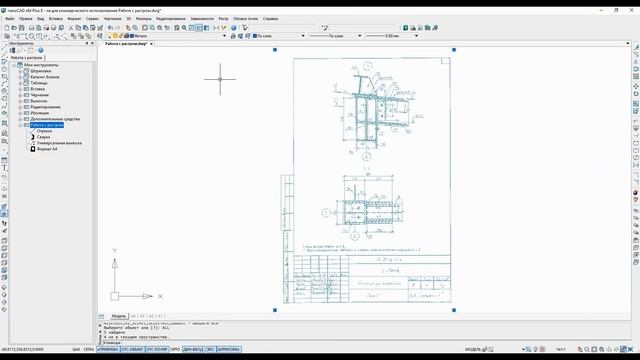Screen dimensions: 640x360
Task: Collapse the 'Работа с растром' tree node
Action: point(20,125)
